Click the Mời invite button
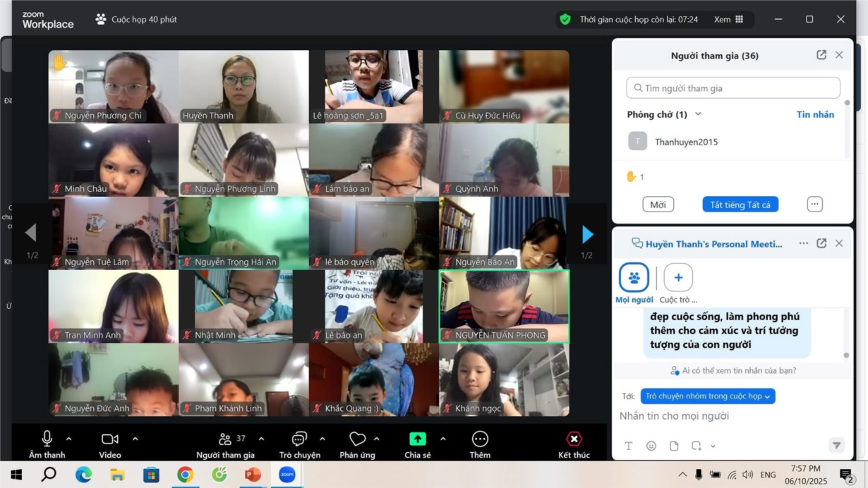868x488 pixels. pos(658,205)
